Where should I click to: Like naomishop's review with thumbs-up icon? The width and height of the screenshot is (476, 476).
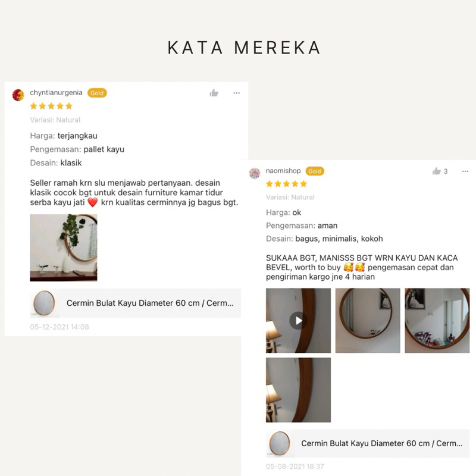[x=437, y=171]
